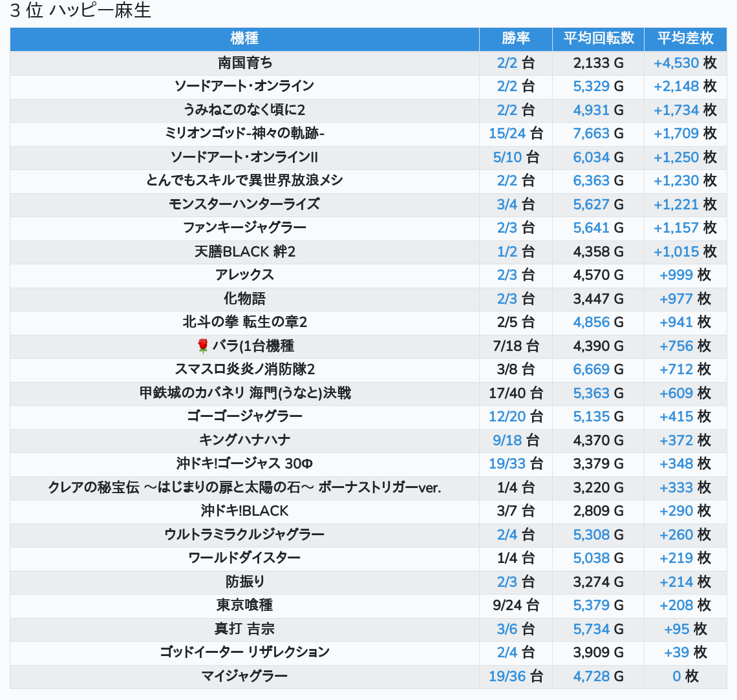The width and height of the screenshot is (737, 700).
Task: Select ソードアート・オンライン machine name
Action: point(244,87)
